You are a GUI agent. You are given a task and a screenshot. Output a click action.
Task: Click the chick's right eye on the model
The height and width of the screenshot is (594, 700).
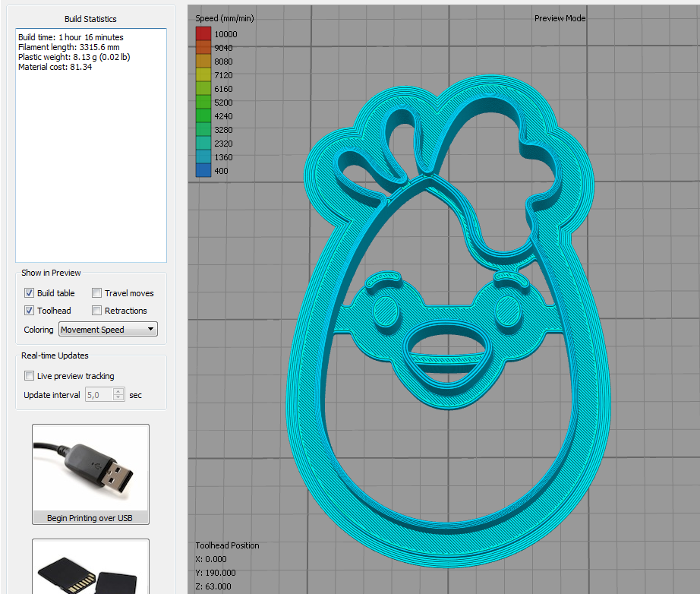pos(508,311)
